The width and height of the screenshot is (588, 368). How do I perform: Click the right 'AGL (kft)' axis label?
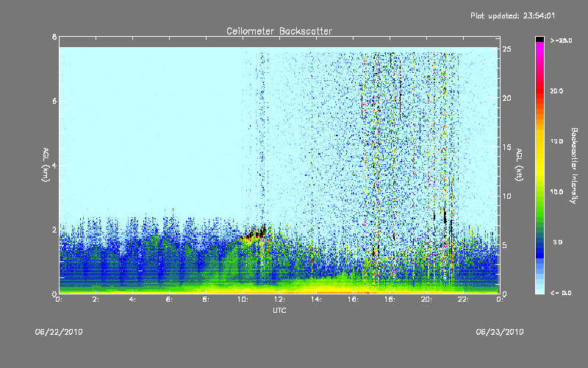click(519, 165)
